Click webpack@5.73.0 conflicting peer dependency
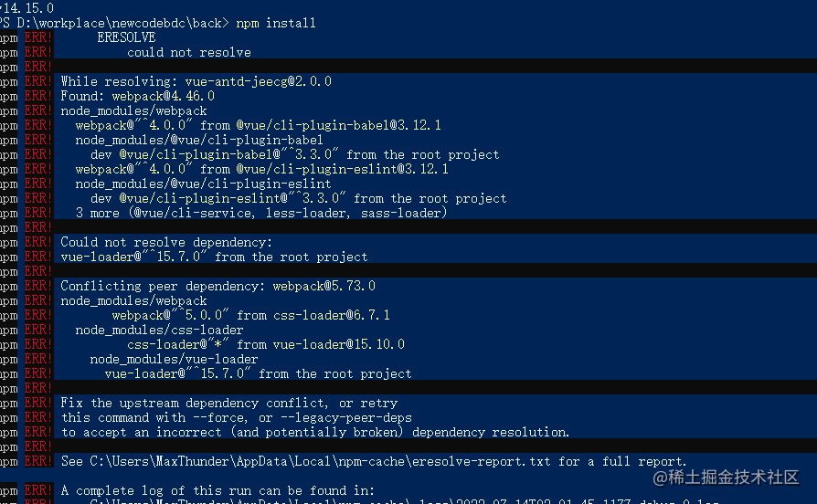This screenshot has width=817, height=504. (x=324, y=286)
